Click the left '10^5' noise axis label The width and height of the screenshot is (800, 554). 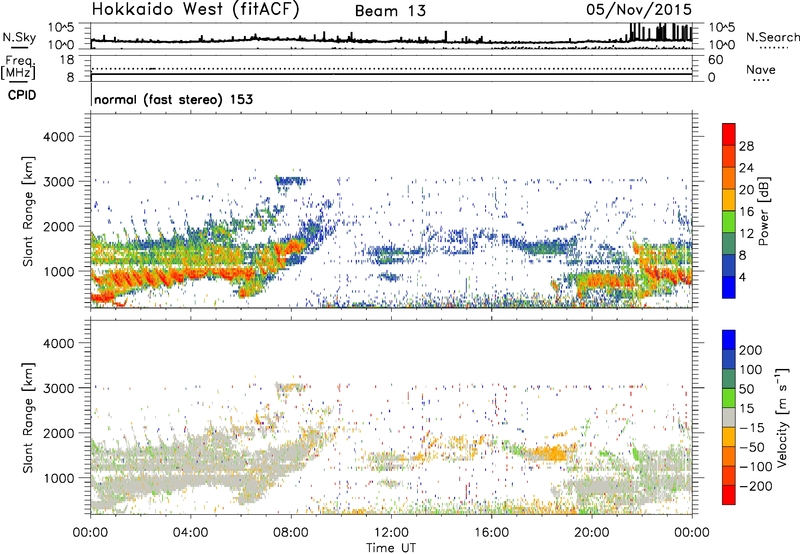click(61, 28)
